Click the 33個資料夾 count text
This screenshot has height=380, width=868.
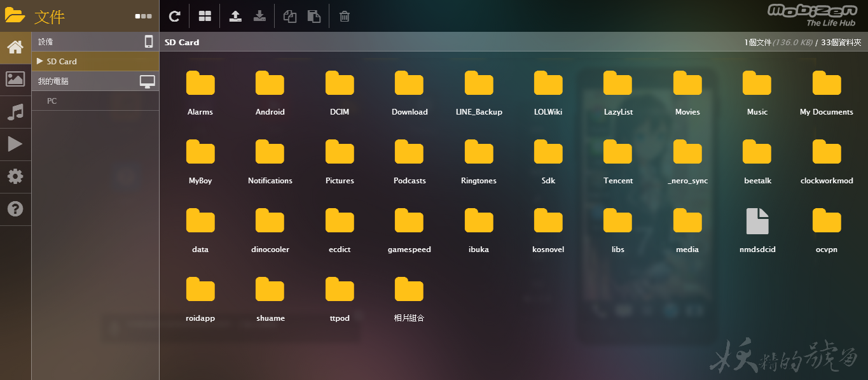841,42
